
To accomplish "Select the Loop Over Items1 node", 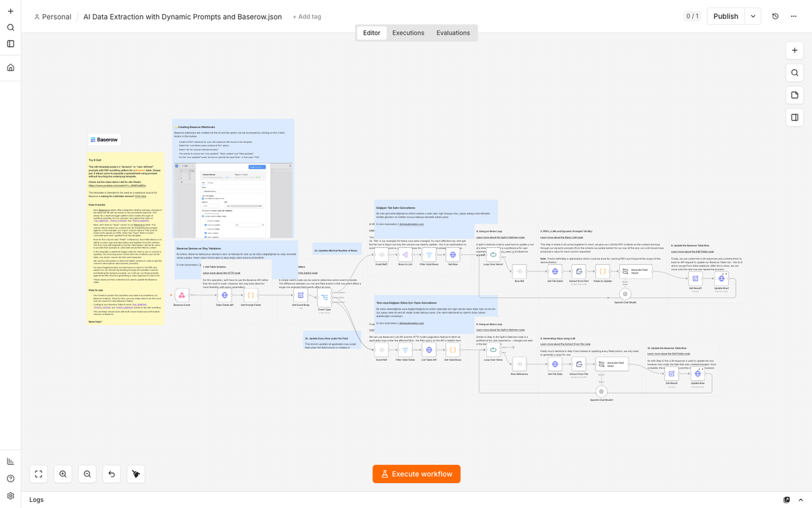I will (493, 255).
